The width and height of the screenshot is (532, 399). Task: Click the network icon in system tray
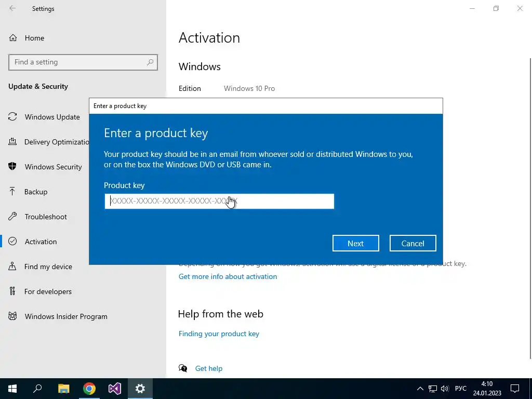(x=433, y=389)
